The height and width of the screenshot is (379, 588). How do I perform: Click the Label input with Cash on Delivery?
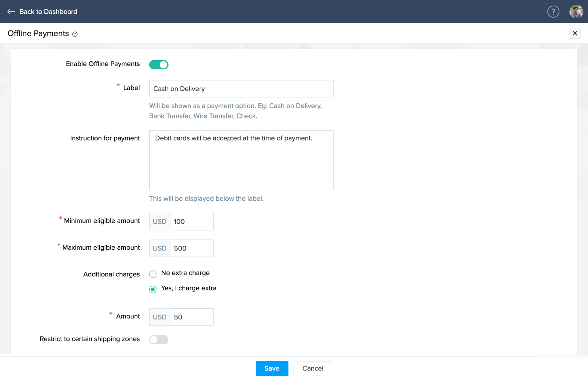[x=241, y=89]
